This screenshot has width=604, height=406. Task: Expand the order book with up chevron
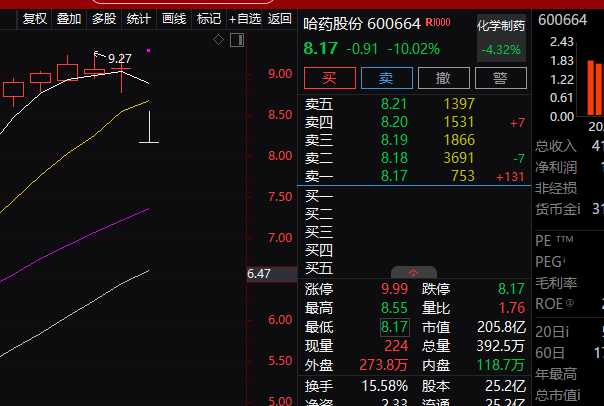click(414, 273)
